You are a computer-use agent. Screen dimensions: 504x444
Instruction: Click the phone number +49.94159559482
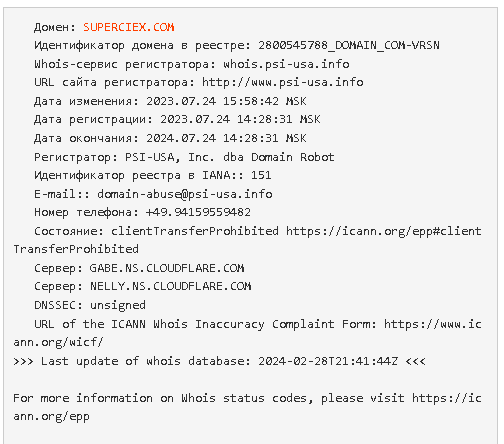(198, 212)
